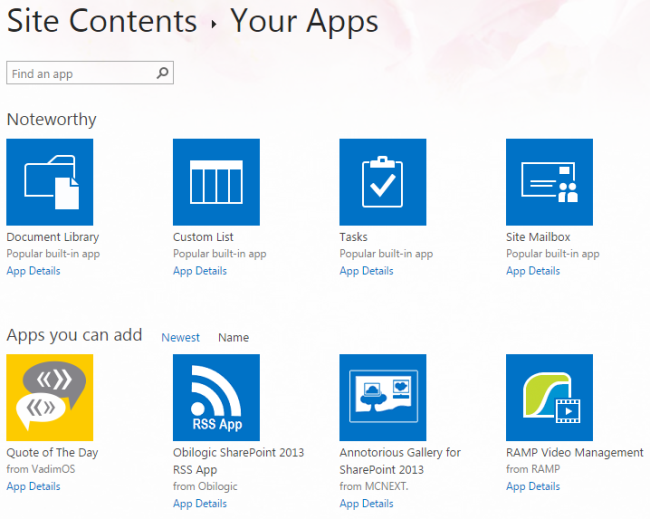Open App Details for Tasks
650x519 pixels.
click(366, 271)
